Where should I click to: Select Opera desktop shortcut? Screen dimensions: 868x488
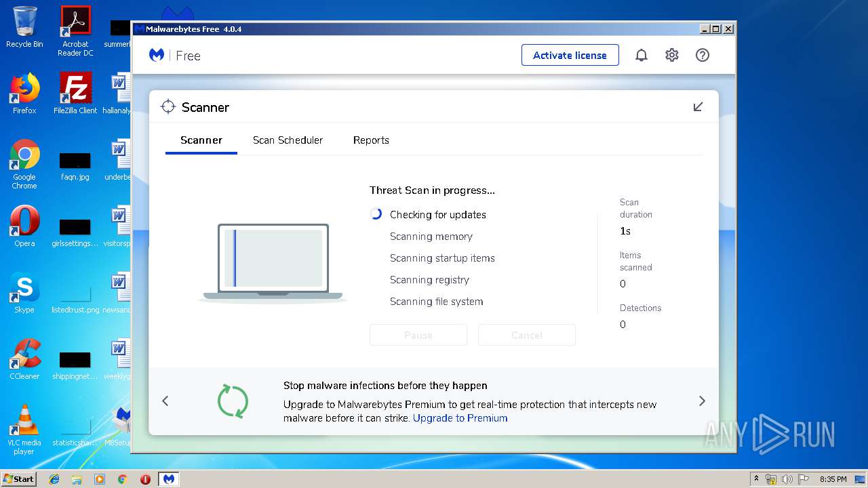[24, 226]
